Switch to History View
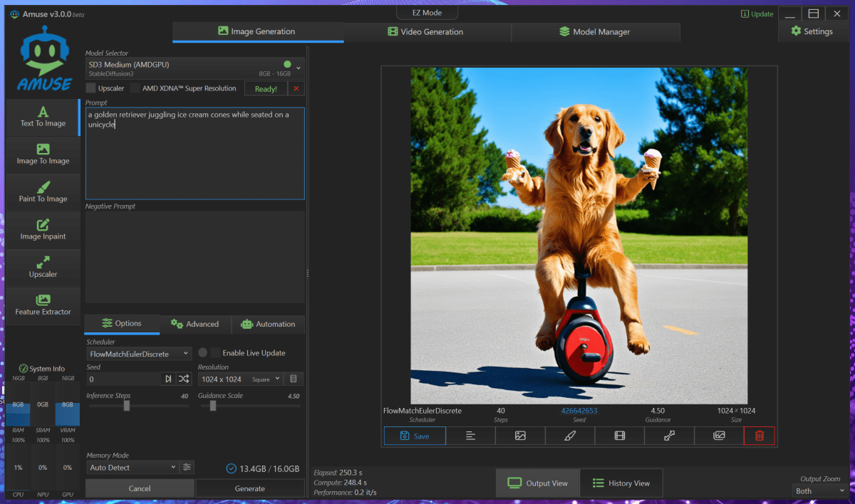This screenshot has height=504, width=855. (x=621, y=483)
